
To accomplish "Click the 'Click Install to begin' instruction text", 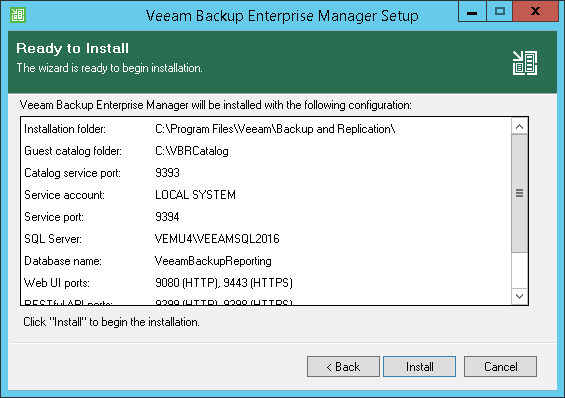I will tap(111, 322).
